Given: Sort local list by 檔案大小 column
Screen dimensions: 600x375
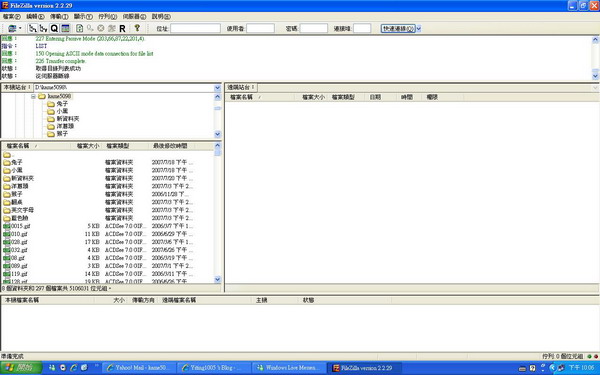Looking at the screenshot, I should click(x=87, y=146).
